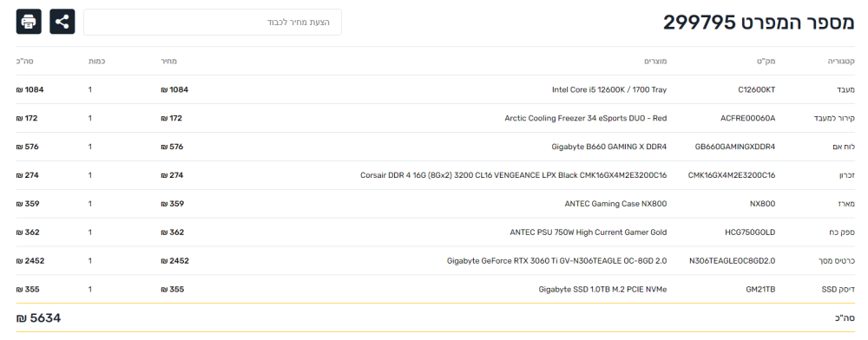Open the Gigabyte GeForce RTX 3060 Ti item
The height and width of the screenshot is (340, 868).
coord(557,261)
